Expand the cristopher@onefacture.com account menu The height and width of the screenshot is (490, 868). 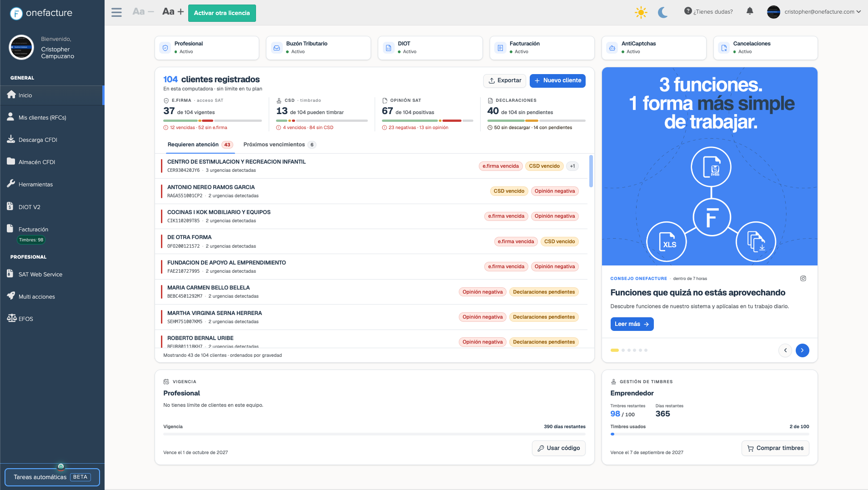(814, 12)
